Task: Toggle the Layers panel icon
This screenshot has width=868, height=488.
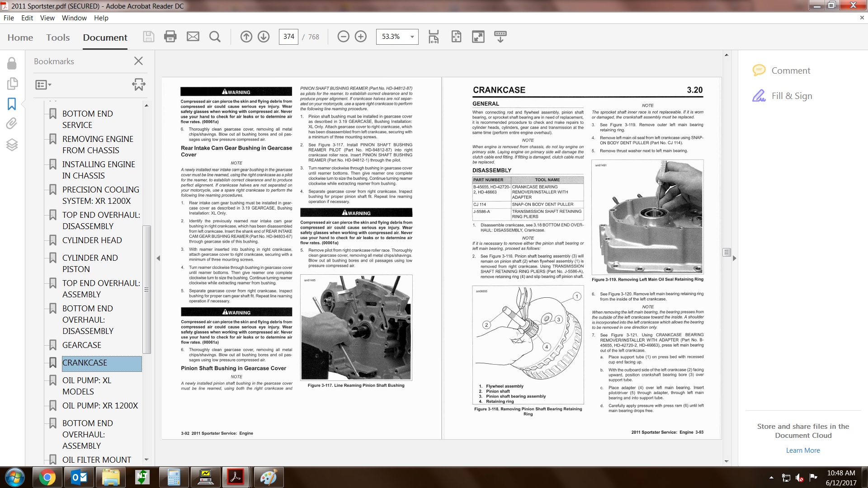Action: tap(12, 145)
